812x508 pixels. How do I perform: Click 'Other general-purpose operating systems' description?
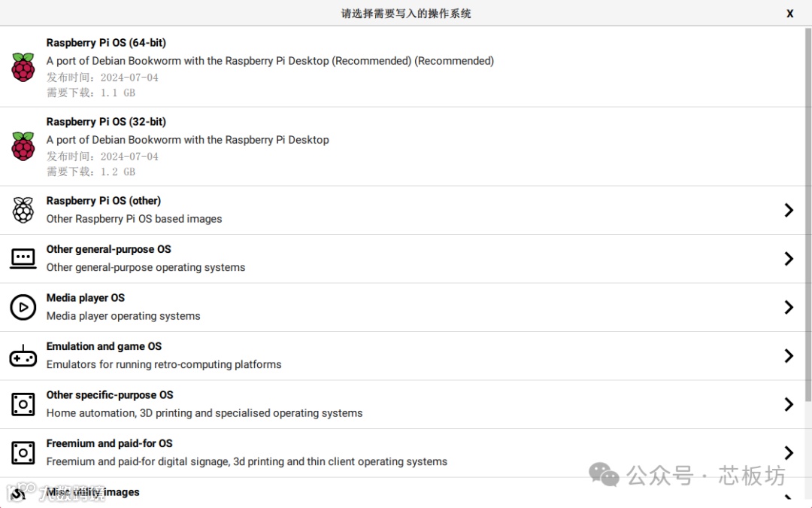146,267
